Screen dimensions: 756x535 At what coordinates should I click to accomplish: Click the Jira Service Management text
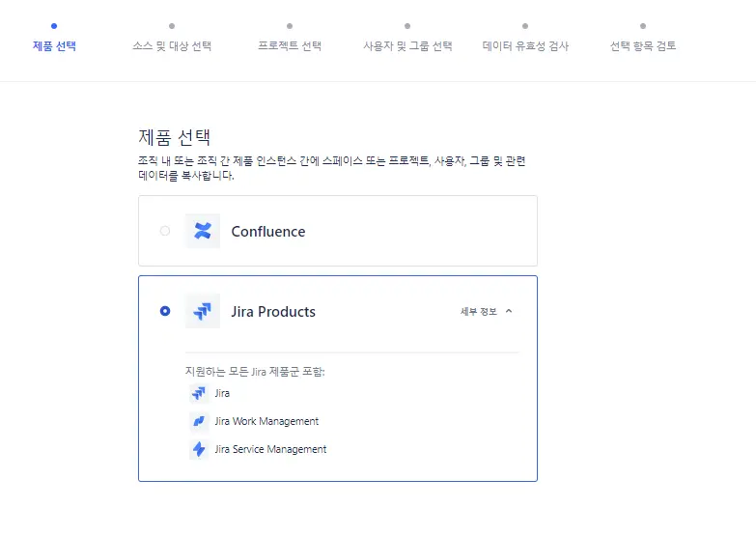pos(270,449)
